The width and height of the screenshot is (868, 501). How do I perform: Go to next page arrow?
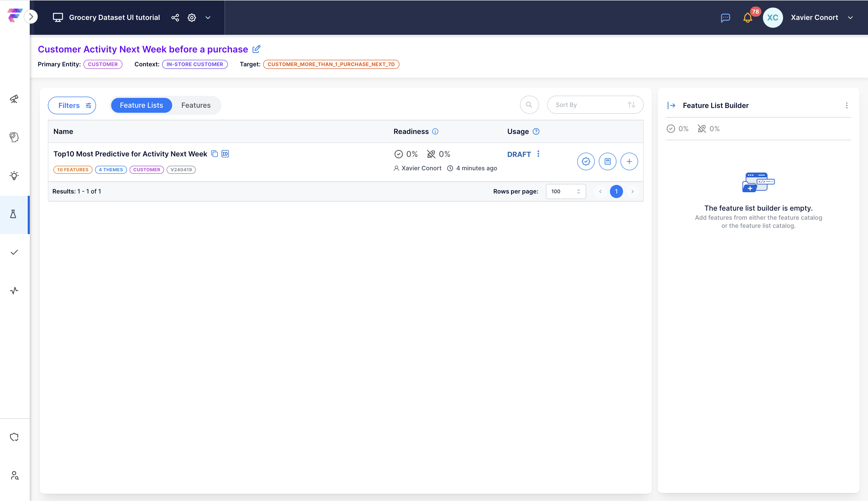[x=633, y=191]
